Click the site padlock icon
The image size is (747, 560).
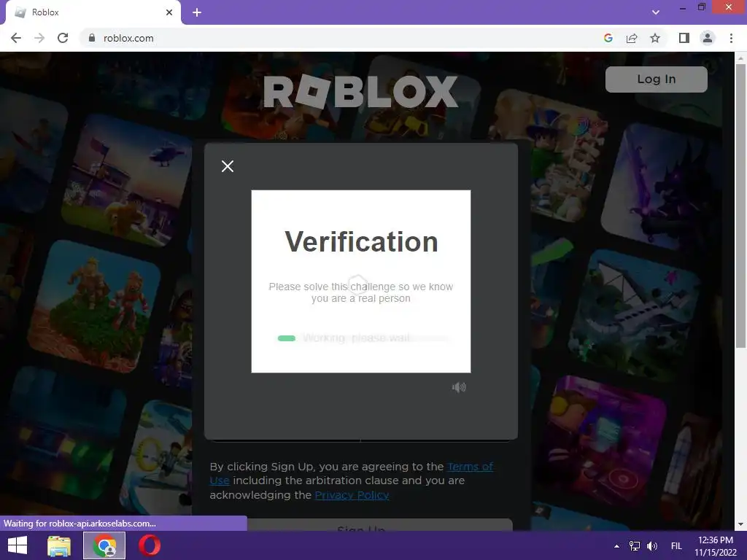[x=91, y=38]
